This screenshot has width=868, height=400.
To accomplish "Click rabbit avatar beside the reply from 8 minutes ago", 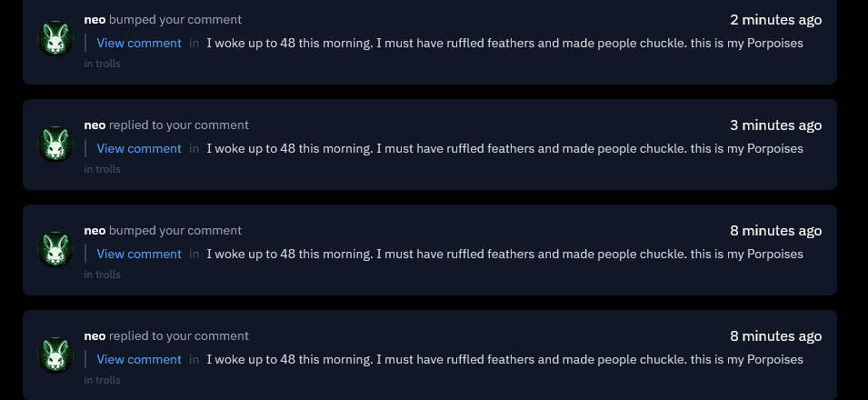I will 55,355.
